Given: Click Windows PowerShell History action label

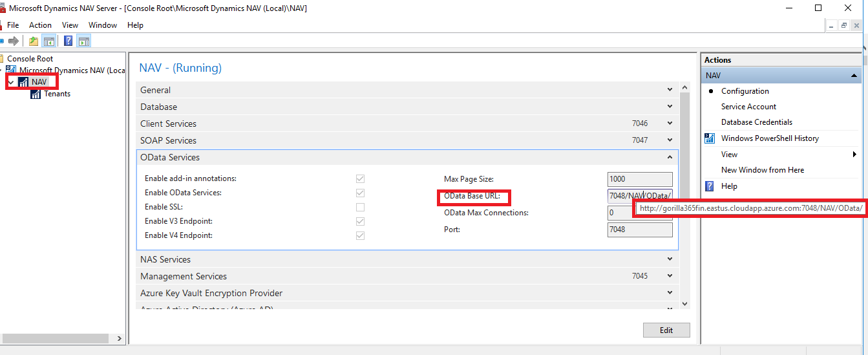Looking at the screenshot, I should click(770, 138).
